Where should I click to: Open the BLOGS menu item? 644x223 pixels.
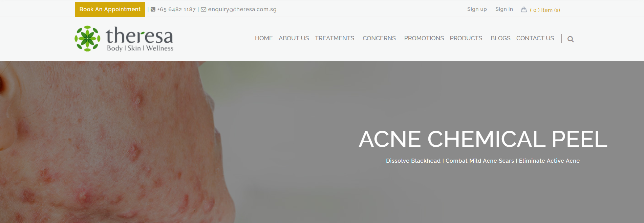[x=500, y=38]
